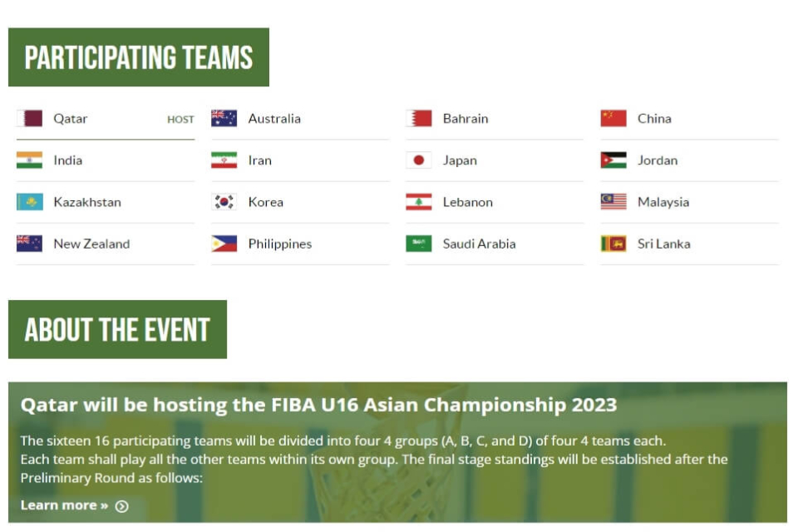Screen dimensions: 798x532
Task: Select the Lebanon flag icon
Action: tap(419, 202)
